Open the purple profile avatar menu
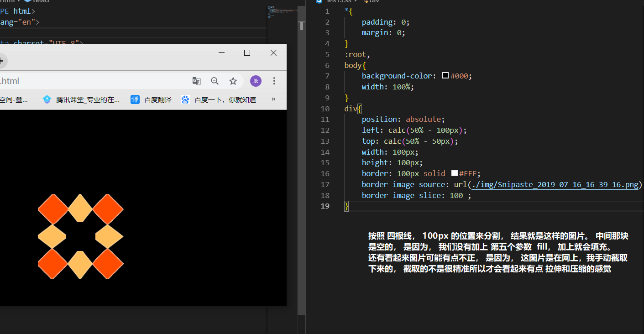The height and width of the screenshot is (334, 644). [x=256, y=81]
